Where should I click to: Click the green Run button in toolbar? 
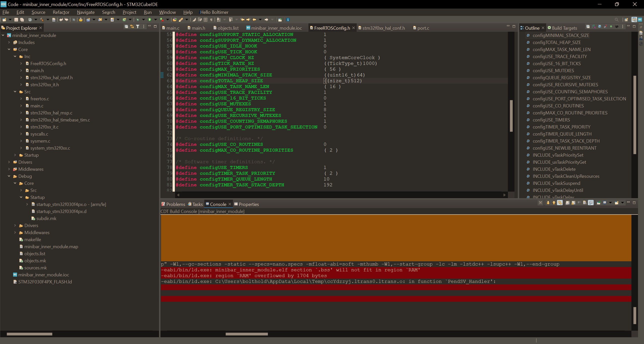pos(150,20)
